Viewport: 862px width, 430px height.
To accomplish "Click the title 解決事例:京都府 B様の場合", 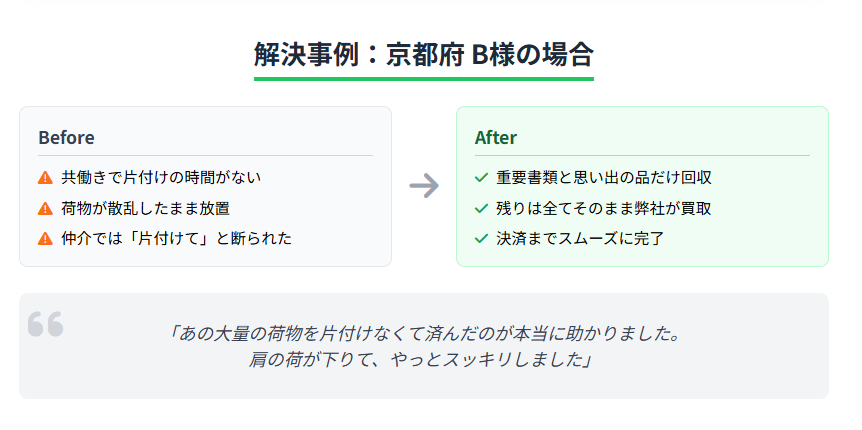I will pos(423,53).
